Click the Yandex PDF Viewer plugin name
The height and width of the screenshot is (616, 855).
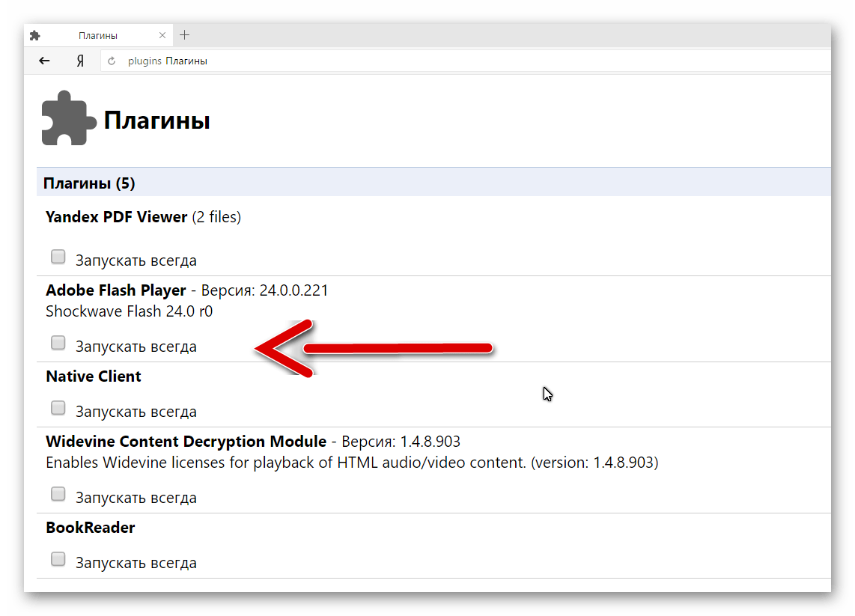pos(116,217)
